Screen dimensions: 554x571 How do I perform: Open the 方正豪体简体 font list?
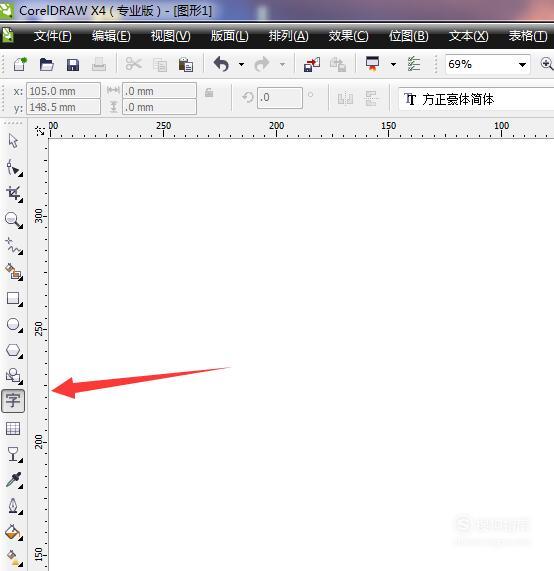[476, 99]
